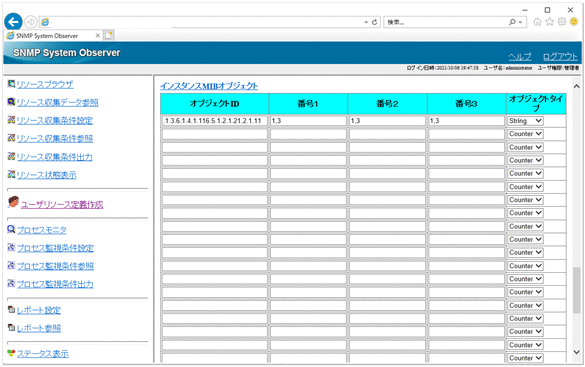
Task: Open the レポート設定 link
Action: [39, 310]
